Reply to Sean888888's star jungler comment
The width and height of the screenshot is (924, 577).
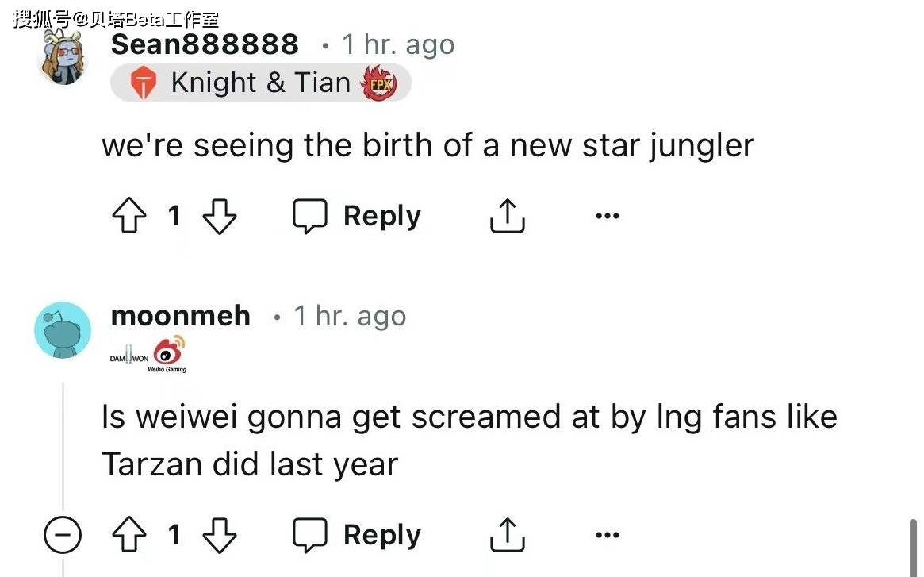tap(357, 216)
